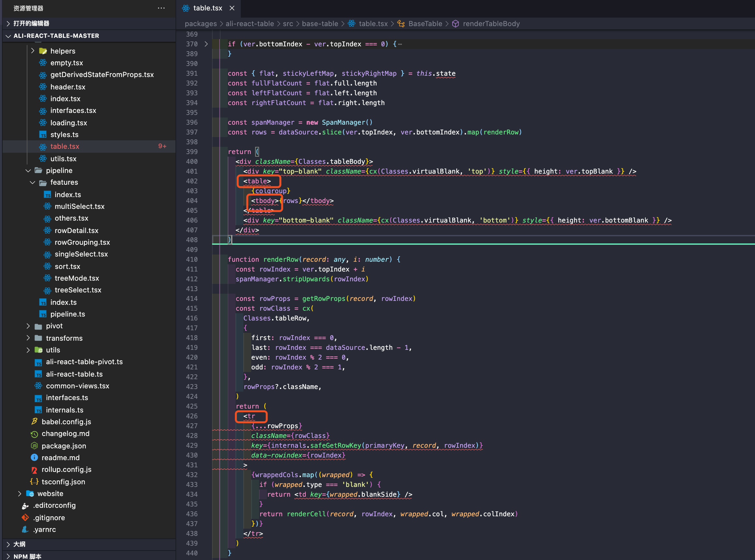Open the Explorer more actions (…) menu
This screenshot has width=755, height=560.
click(x=161, y=8)
